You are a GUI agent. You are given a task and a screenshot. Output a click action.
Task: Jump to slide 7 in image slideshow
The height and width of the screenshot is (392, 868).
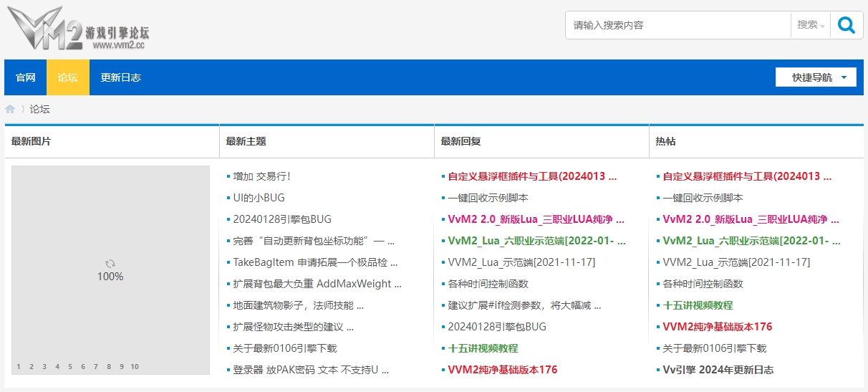tap(96, 367)
